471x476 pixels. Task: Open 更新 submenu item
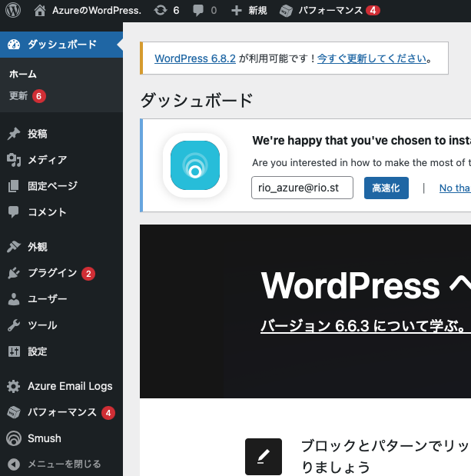tap(18, 96)
